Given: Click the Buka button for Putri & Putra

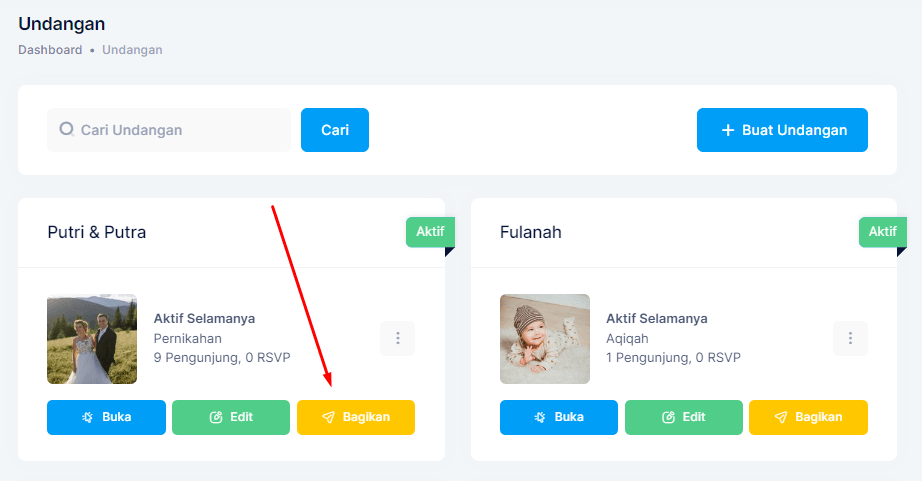Looking at the screenshot, I should 106,417.
